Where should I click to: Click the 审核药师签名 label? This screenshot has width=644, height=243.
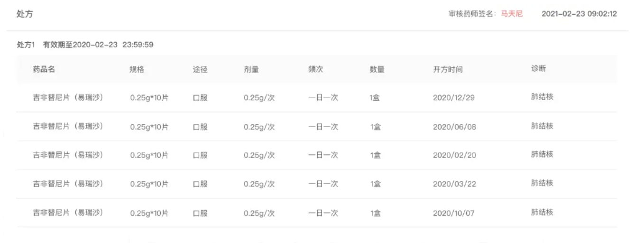(471, 14)
